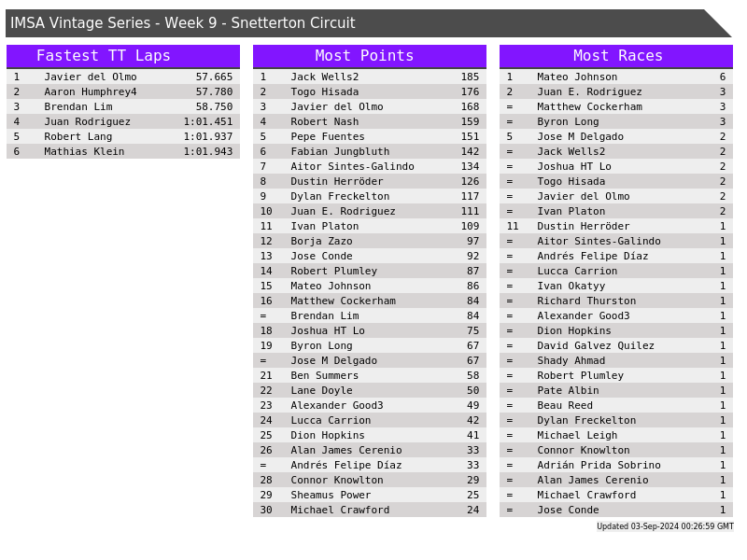Open Jack Wells2 in Most Points list
The width and height of the screenshot is (747, 560).
coord(324,77)
